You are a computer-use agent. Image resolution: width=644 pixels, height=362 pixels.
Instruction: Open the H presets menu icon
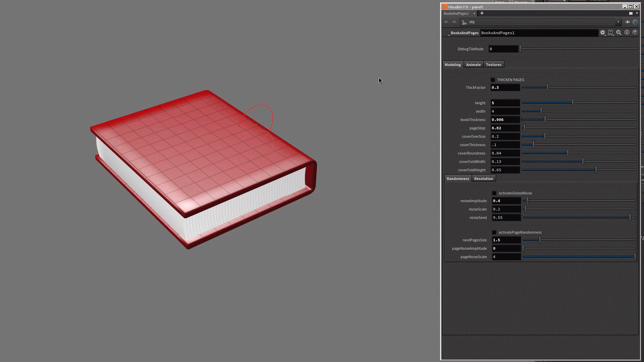click(x=611, y=33)
